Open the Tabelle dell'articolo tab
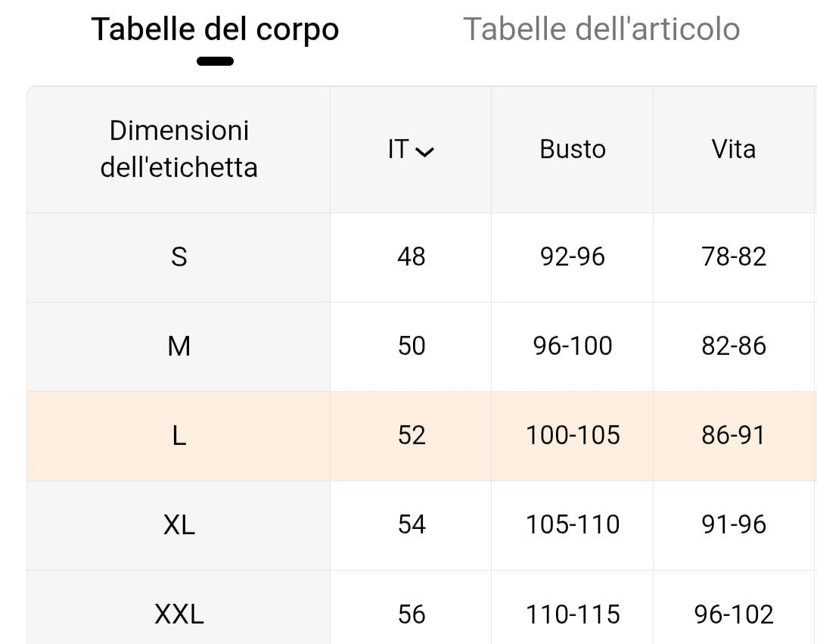This screenshot has height=644, width=817. [x=601, y=30]
